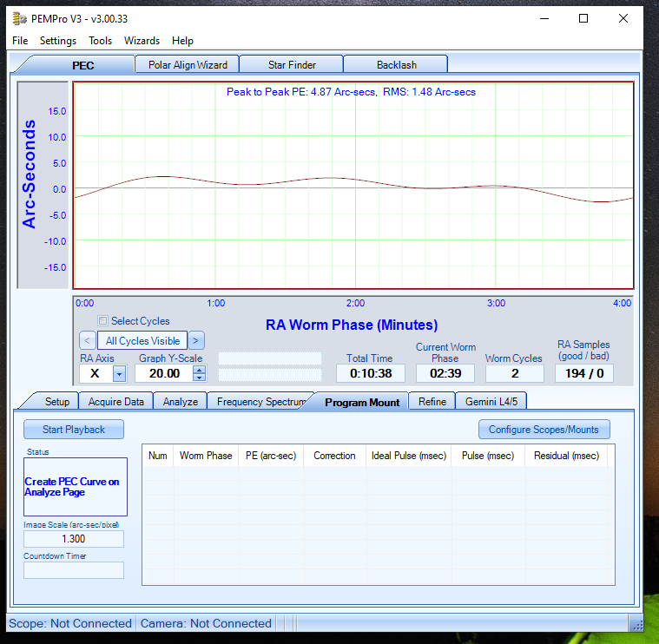The height and width of the screenshot is (644, 659).
Task: Click the previous cycle arrow button
Action: tap(87, 341)
